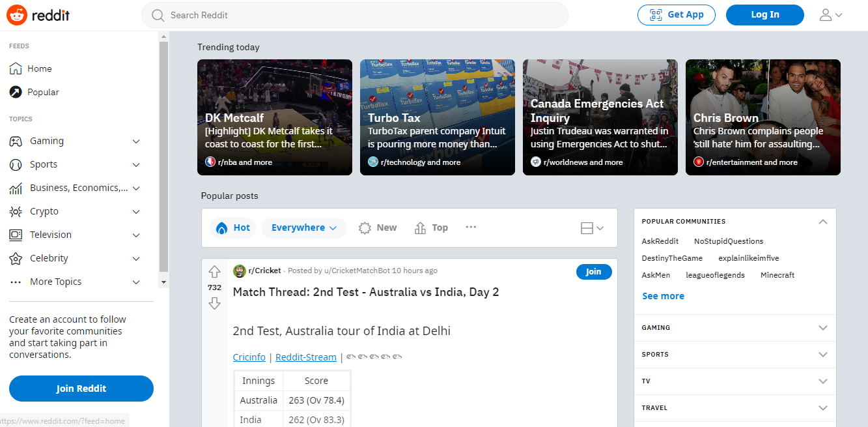
Task: Open the Cricinfo link
Action: point(249,357)
